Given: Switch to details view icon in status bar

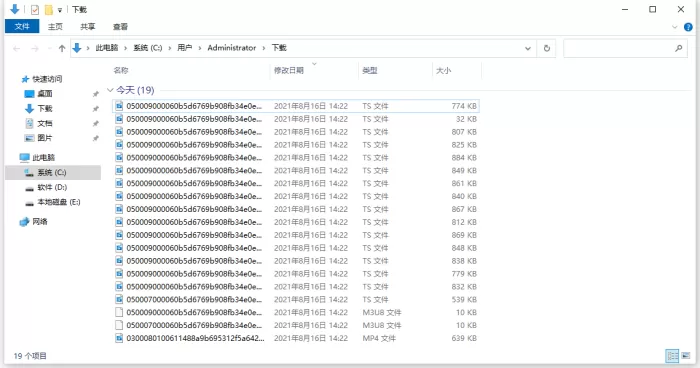Looking at the screenshot, I should pyautogui.click(x=672, y=356).
